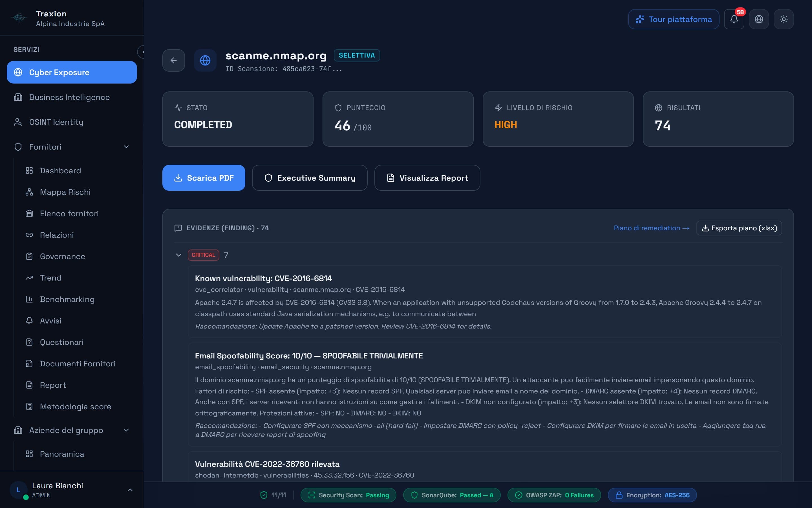Viewport: 812px width, 508px height.
Task: Open the Known vulnerability CVE-2016-6814 finding
Action: 485,302
